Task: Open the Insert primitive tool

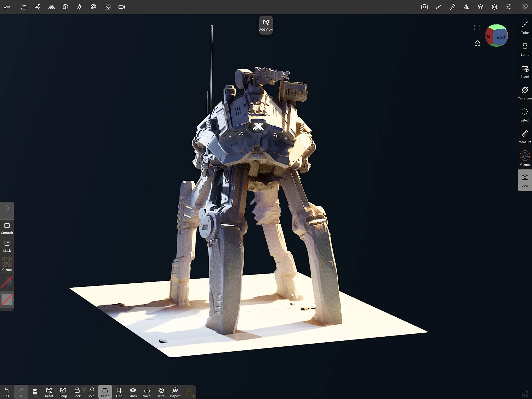Action: tap(525, 72)
